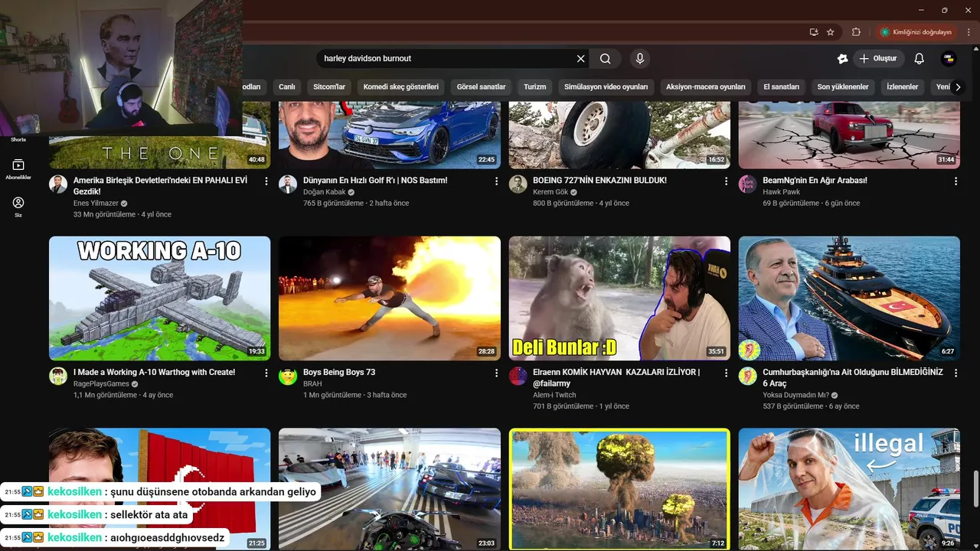Play the illegal prison thumbnail

coord(849,490)
